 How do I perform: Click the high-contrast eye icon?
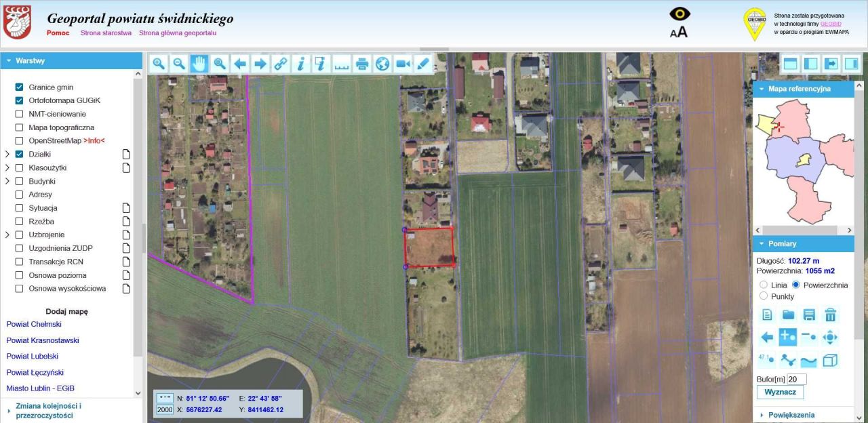(679, 14)
